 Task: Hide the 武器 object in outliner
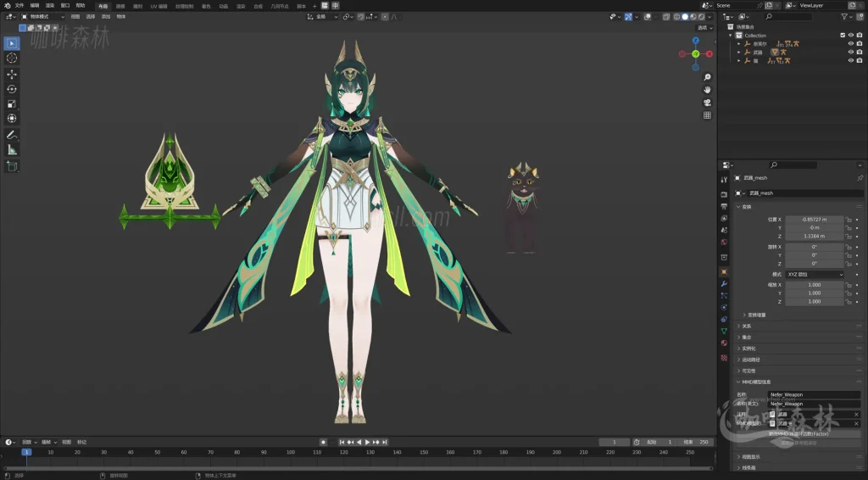click(851, 52)
